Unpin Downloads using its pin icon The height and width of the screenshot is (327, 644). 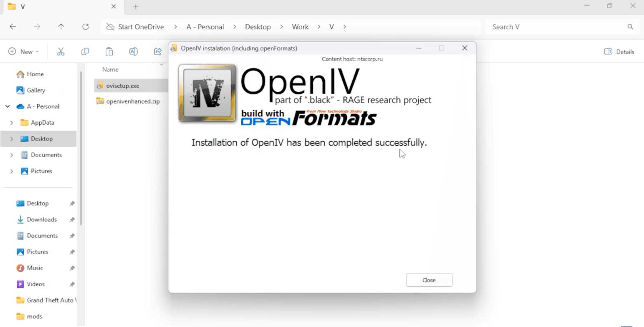click(x=72, y=220)
